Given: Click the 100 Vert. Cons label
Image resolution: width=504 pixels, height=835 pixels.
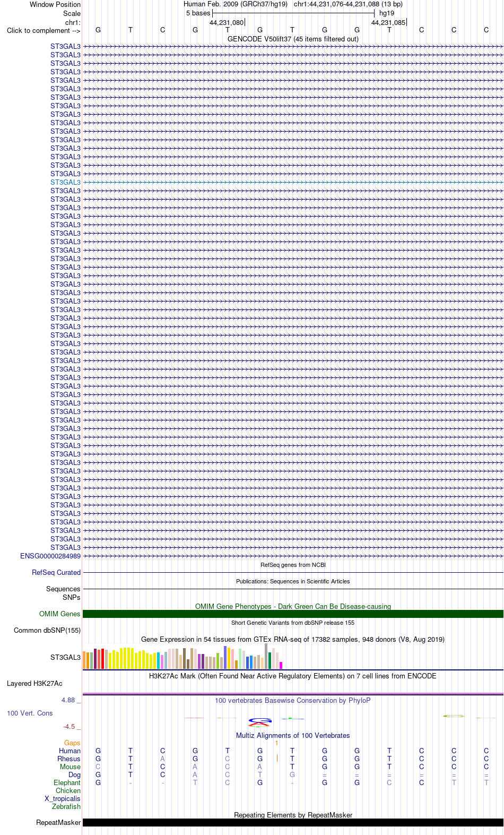Looking at the screenshot, I should (x=30, y=713).
